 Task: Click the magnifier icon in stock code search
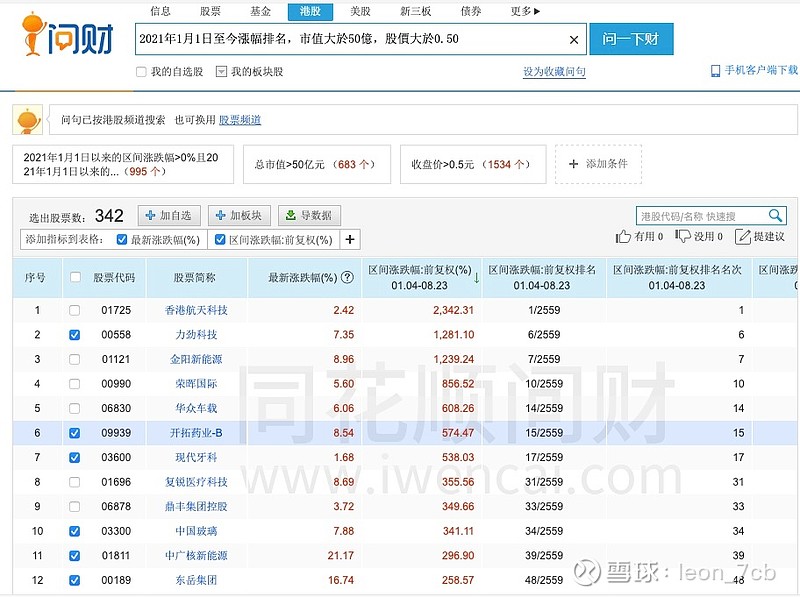pos(776,216)
